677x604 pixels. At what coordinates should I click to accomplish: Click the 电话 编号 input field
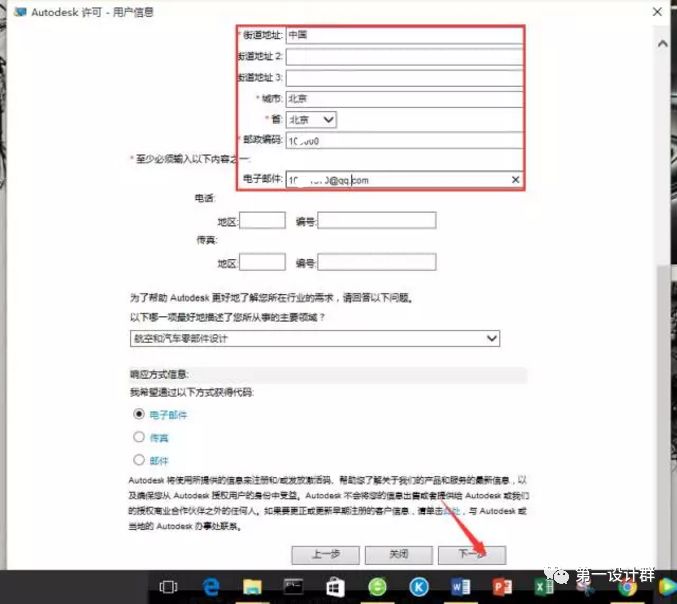[x=377, y=220]
